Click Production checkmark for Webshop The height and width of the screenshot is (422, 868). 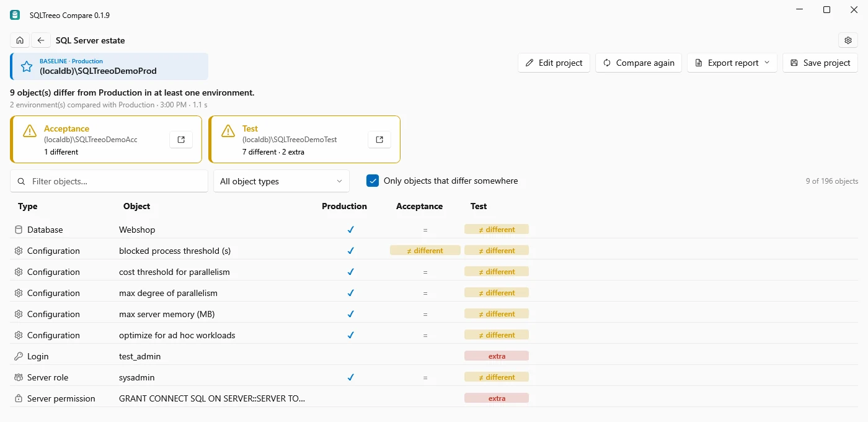350,230
